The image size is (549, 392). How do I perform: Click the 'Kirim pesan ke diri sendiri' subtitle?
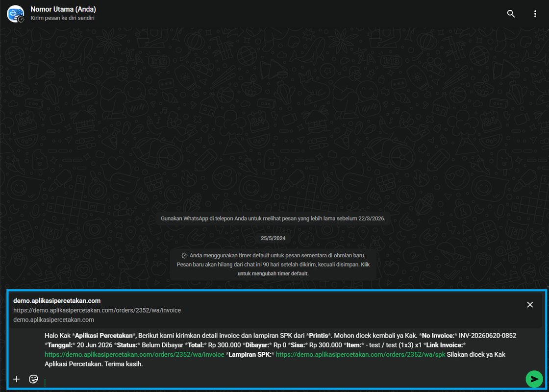(x=62, y=18)
